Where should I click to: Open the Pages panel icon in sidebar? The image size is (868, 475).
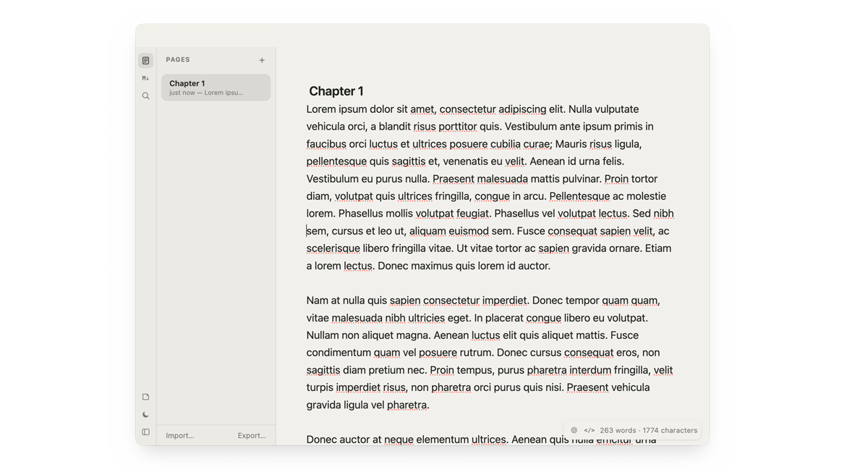(x=145, y=61)
